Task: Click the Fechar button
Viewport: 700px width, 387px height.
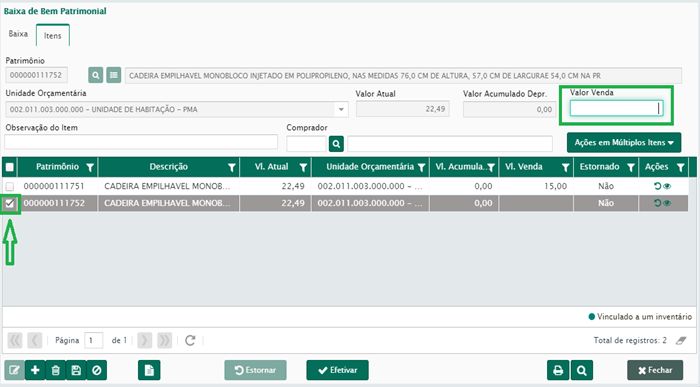Action: click(x=655, y=370)
